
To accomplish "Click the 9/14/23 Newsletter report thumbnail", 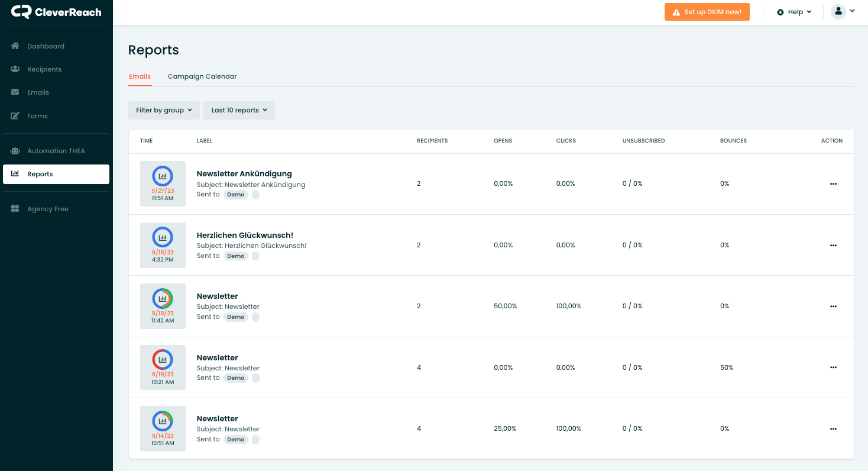I will pos(163,428).
